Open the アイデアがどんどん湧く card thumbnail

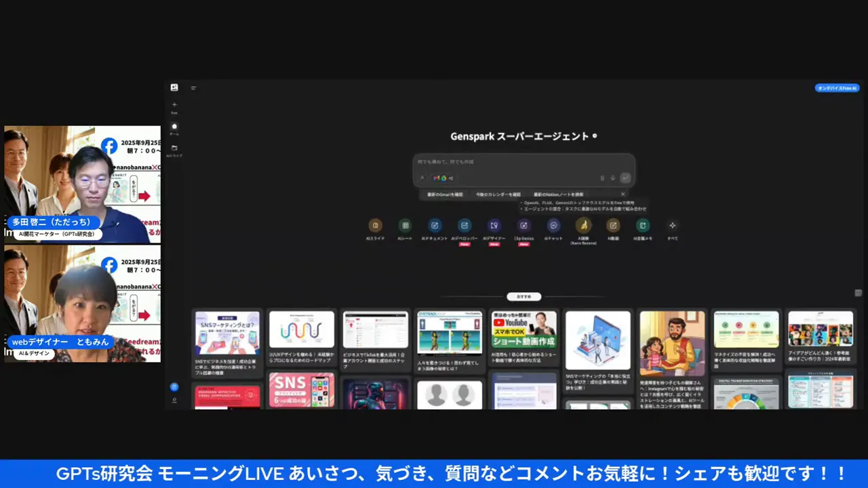click(821, 329)
